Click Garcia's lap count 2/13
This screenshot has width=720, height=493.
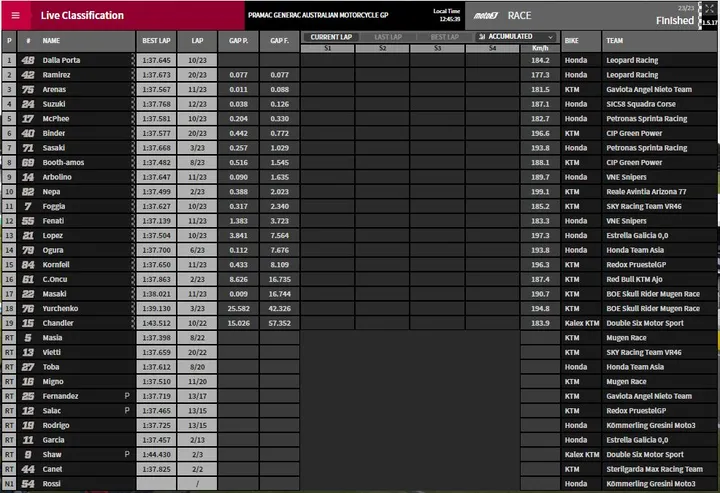197,440
